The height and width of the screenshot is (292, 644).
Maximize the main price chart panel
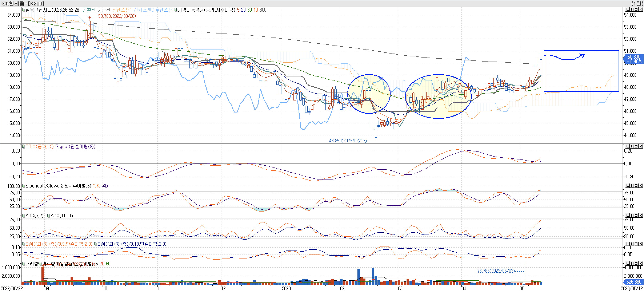[636, 9]
